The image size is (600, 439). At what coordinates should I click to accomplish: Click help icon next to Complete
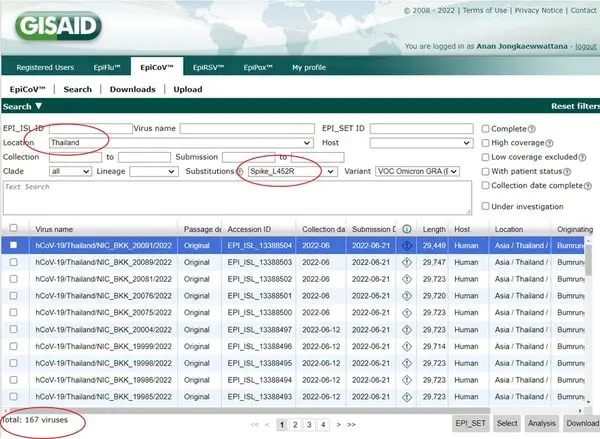pos(532,129)
